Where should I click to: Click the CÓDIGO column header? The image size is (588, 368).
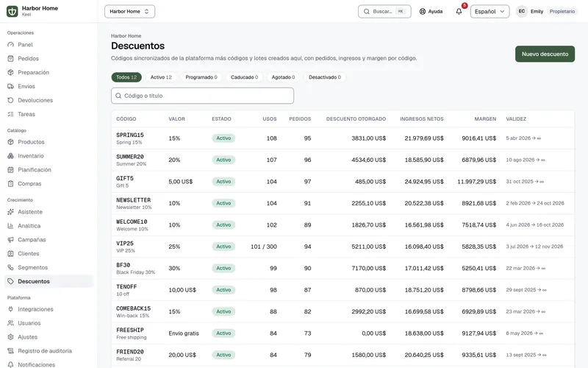pyautogui.click(x=126, y=119)
